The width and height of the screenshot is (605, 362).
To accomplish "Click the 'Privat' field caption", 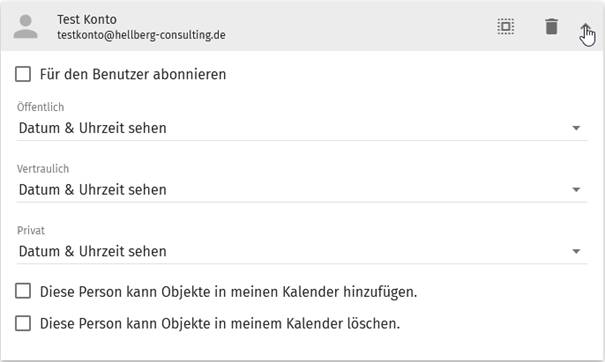I will pyautogui.click(x=31, y=230).
